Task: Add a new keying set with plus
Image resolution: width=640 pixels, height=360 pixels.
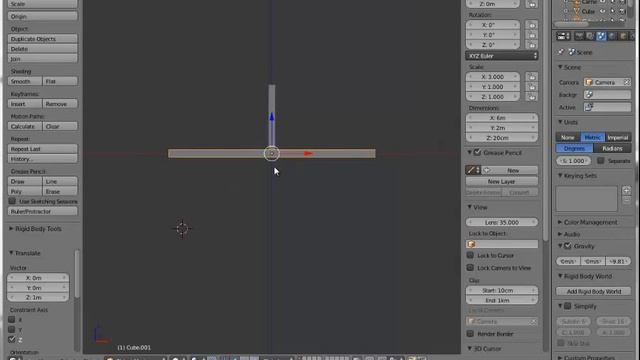Action: (627, 191)
